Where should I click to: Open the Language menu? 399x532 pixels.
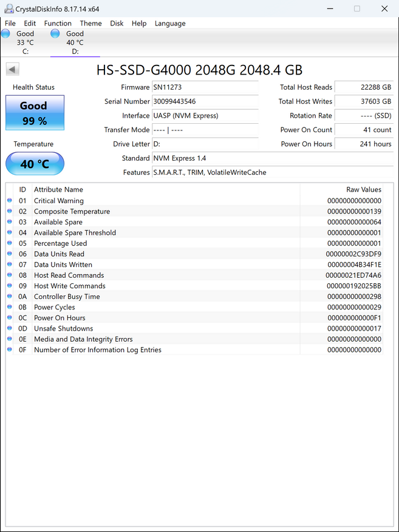[x=170, y=24]
